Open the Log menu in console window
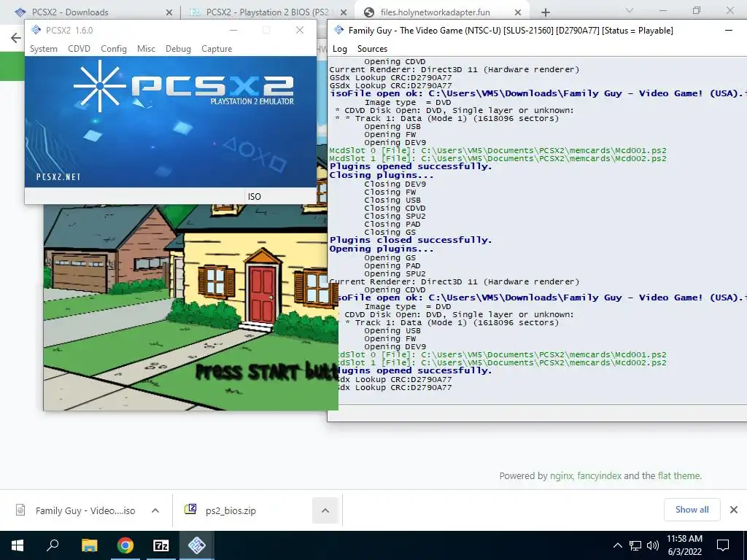747x560 pixels. click(340, 49)
